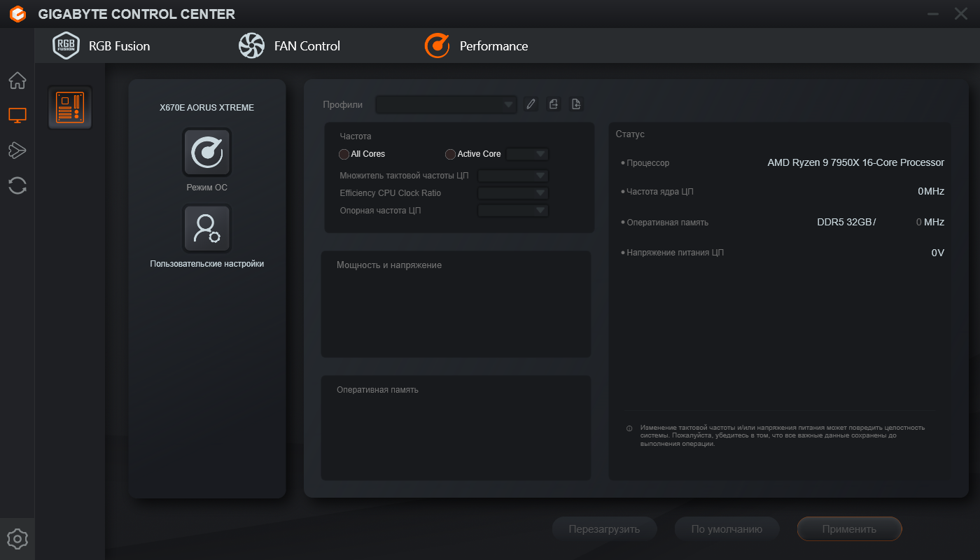Click the 0V CPU voltage value
The height and width of the screenshot is (560, 980).
[938, 253]
